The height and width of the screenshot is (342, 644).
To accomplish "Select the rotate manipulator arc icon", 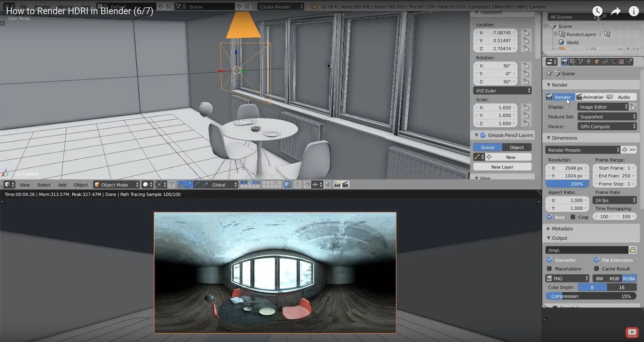I will pyautogui.click(x=197, y=184).
